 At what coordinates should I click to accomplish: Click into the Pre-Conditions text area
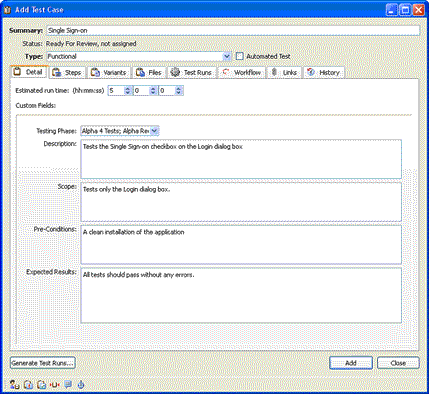(241, 245)
